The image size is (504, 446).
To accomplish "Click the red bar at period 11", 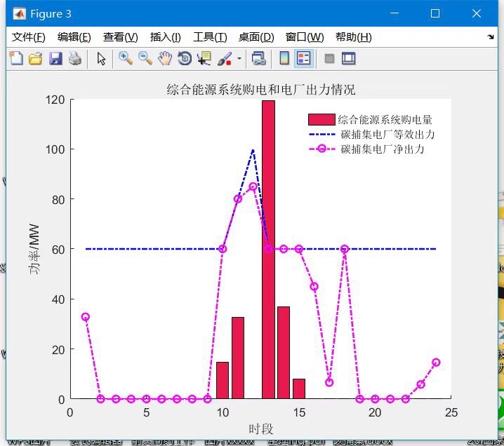I will (238, 358).
